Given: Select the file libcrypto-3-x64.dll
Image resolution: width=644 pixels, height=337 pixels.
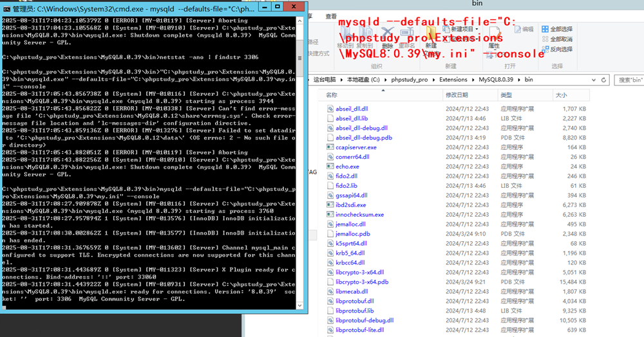Looking at the screenshot, I should [360, 272].
